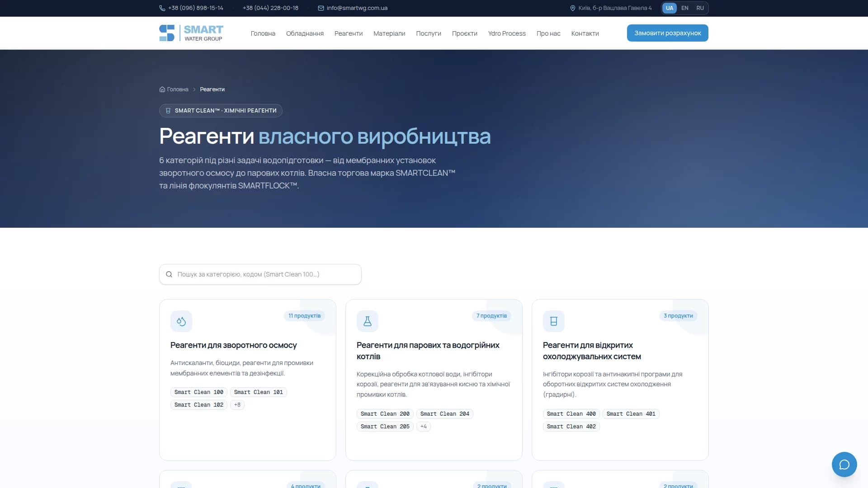Open the Головна menu item
Image resolution: width=868 pixels, height=488 pixels.
pyautogui.click(x=263, y=33)
